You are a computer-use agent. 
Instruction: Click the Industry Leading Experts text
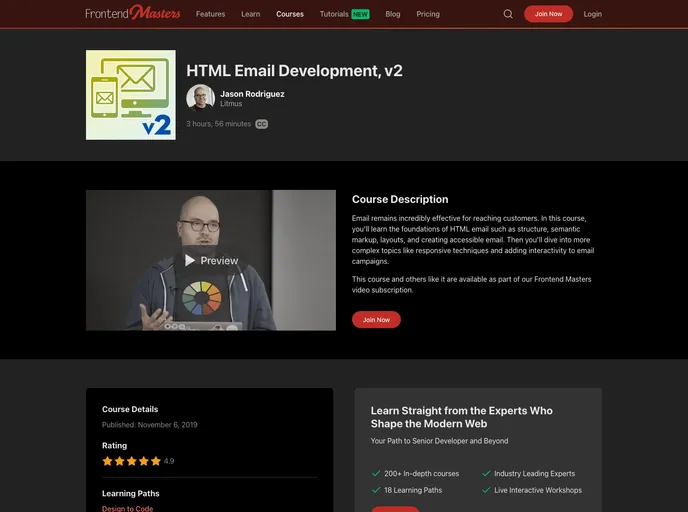pyautogui.click(x=534, y=474)
